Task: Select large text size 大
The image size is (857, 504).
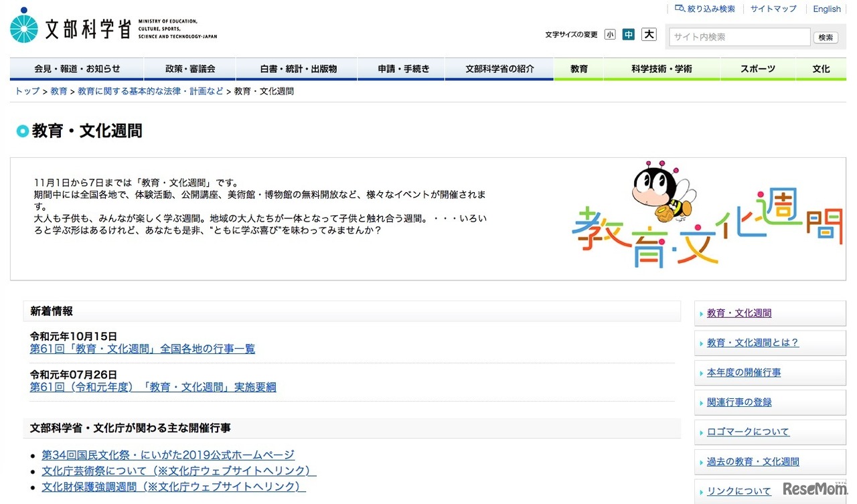Action: (x=647, y=34)
